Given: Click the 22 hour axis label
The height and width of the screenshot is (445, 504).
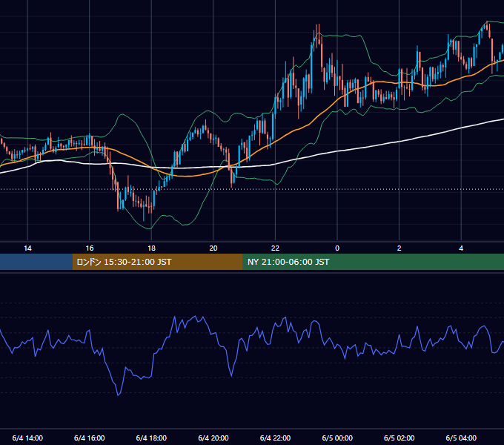Looking at the screenshot, I should pos(275,248).
